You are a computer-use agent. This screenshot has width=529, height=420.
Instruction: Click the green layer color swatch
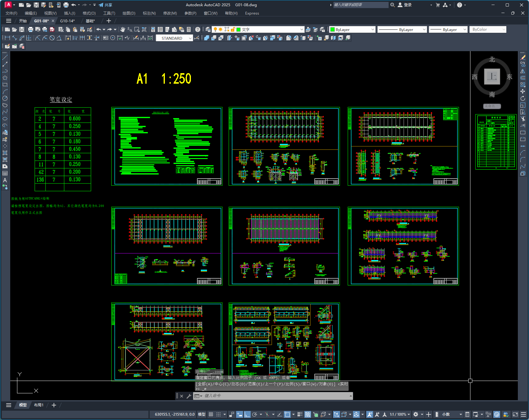(239, 29)
